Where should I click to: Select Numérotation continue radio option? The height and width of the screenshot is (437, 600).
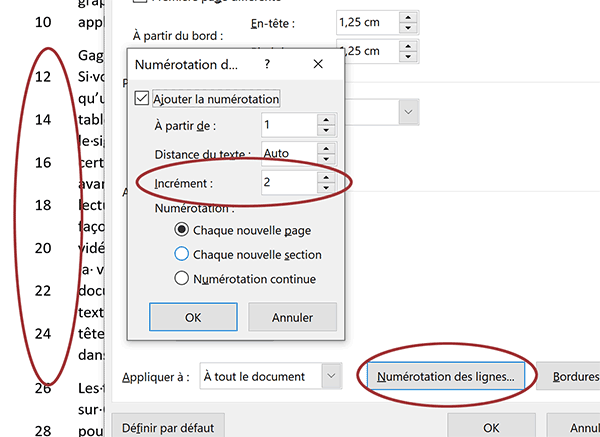click(x=181, y=278)
